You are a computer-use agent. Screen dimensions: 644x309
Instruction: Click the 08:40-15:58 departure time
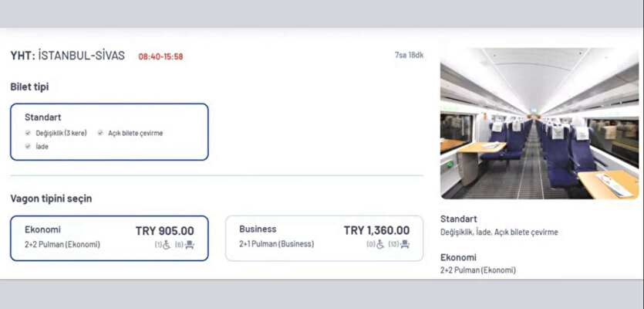(x=160, y=57)
